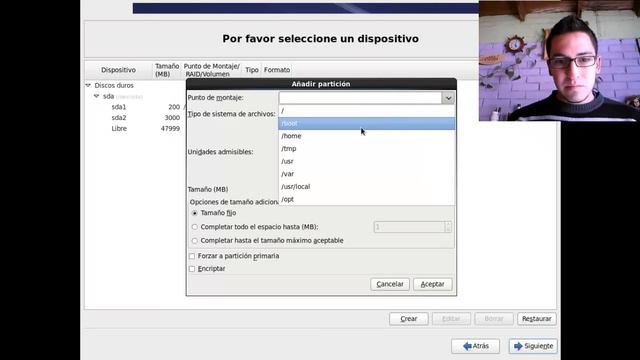Click the blue back arrow icon on Atrás
This screenshot has height=360, width=640.
[x=467, y=346]
